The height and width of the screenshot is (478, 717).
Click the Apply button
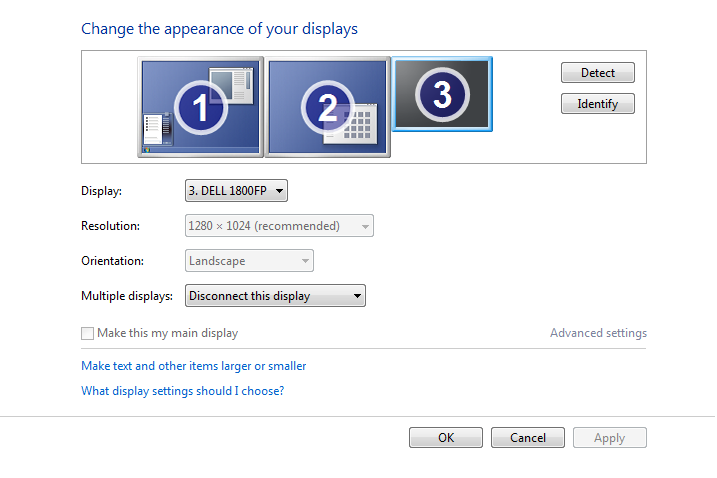(610, 438)
